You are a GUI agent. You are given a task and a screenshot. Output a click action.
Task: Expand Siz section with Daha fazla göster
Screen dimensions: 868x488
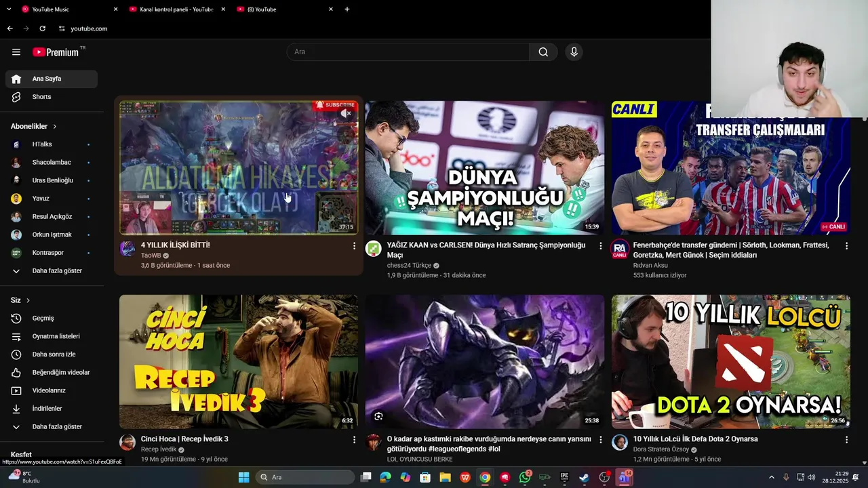coord(52,427)
